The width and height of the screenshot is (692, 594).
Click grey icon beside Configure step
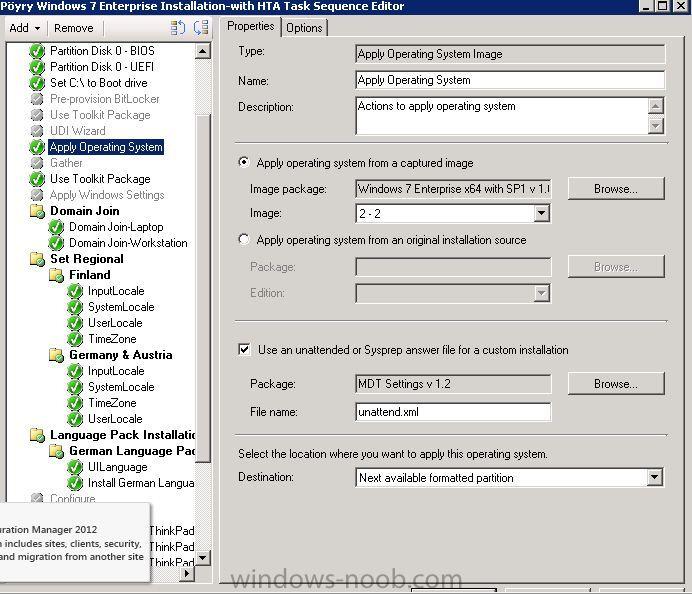[37, 498]
